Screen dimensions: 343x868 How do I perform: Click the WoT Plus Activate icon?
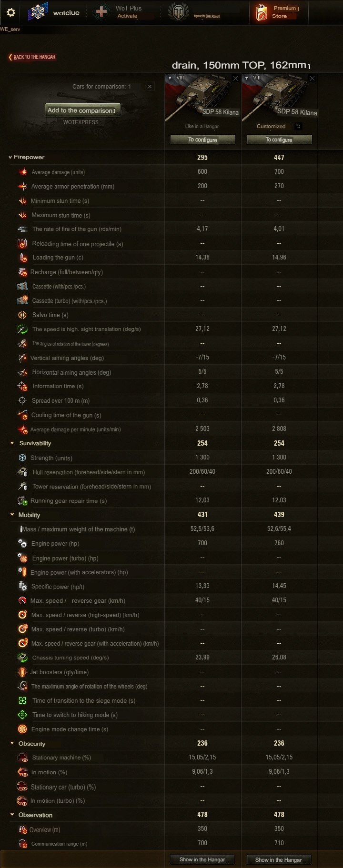point(101,12)
